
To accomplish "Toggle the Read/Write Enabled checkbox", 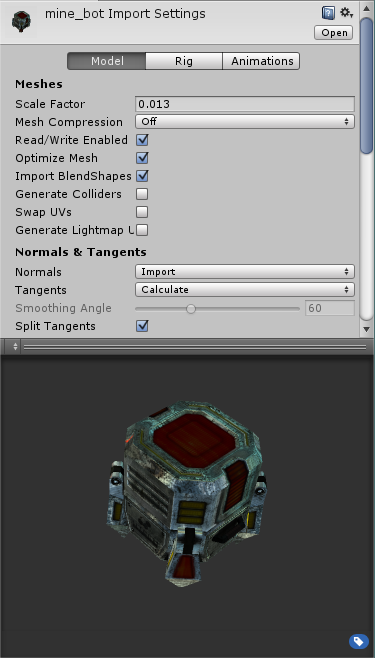I will (x=142, y=140).
